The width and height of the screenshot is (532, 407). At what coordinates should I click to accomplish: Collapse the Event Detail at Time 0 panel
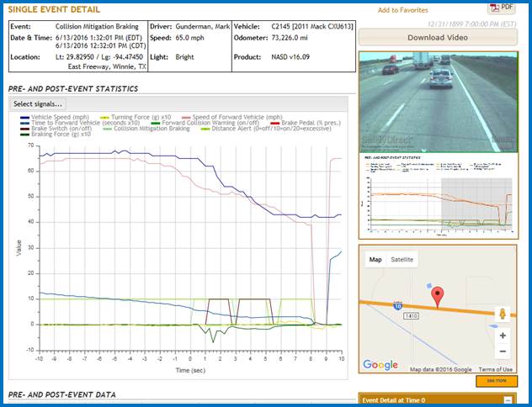click(x=514, y=400)
